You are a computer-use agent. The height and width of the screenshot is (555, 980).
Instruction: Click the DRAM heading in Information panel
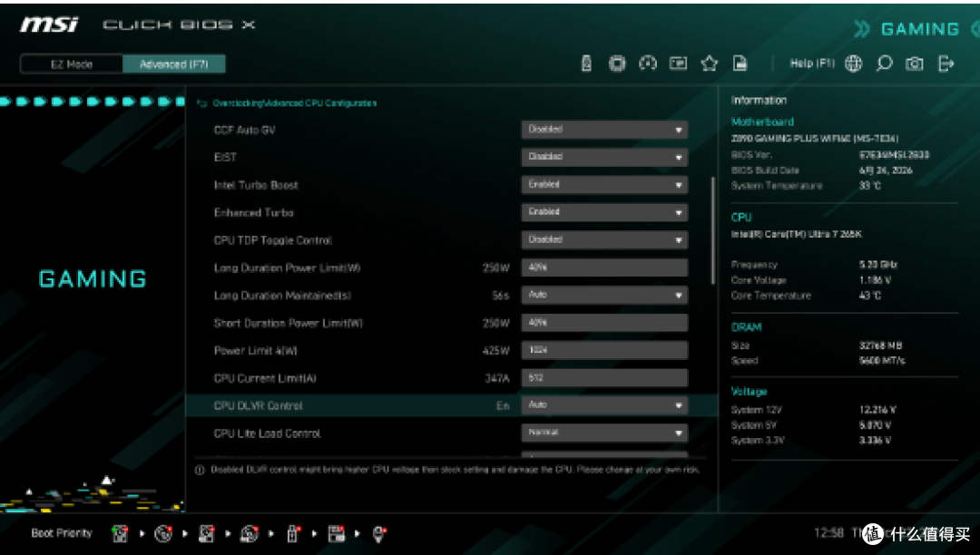pyautogui.click(x=746, y=327)
